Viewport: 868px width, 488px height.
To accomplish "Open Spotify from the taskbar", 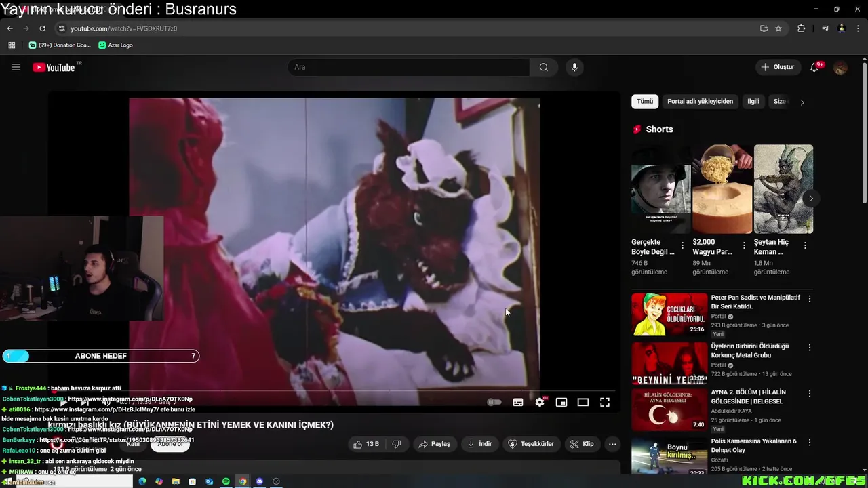I will click(x=226, y=481).
